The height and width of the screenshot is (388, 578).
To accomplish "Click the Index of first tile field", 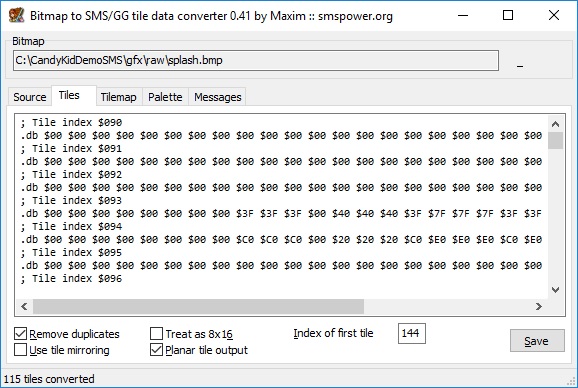I will 412,333.
